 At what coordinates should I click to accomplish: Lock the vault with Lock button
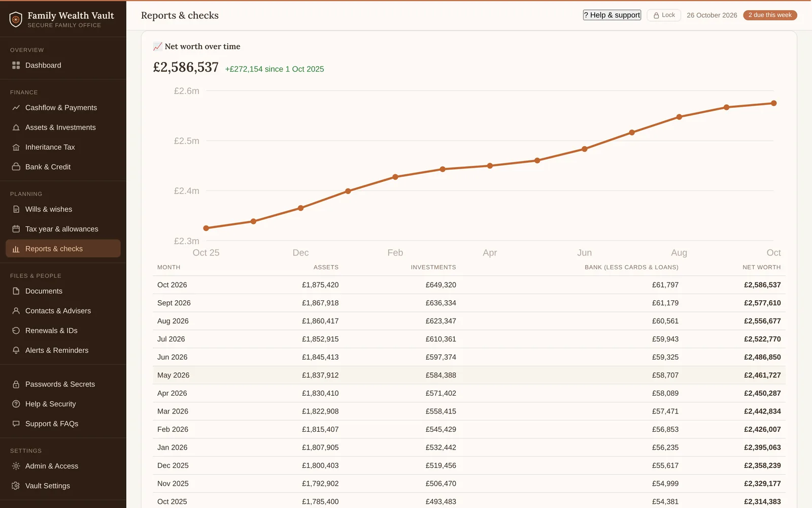coord(664,15)
